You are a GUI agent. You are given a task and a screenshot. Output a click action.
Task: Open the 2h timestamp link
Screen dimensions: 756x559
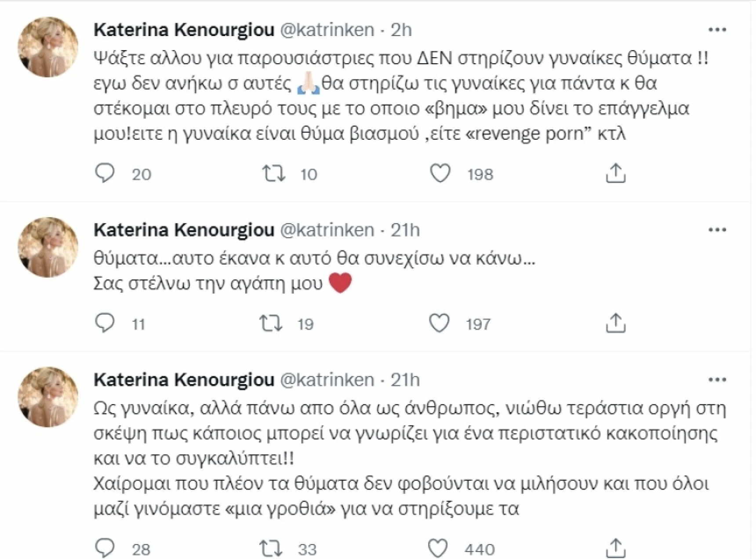click(401, 30)
